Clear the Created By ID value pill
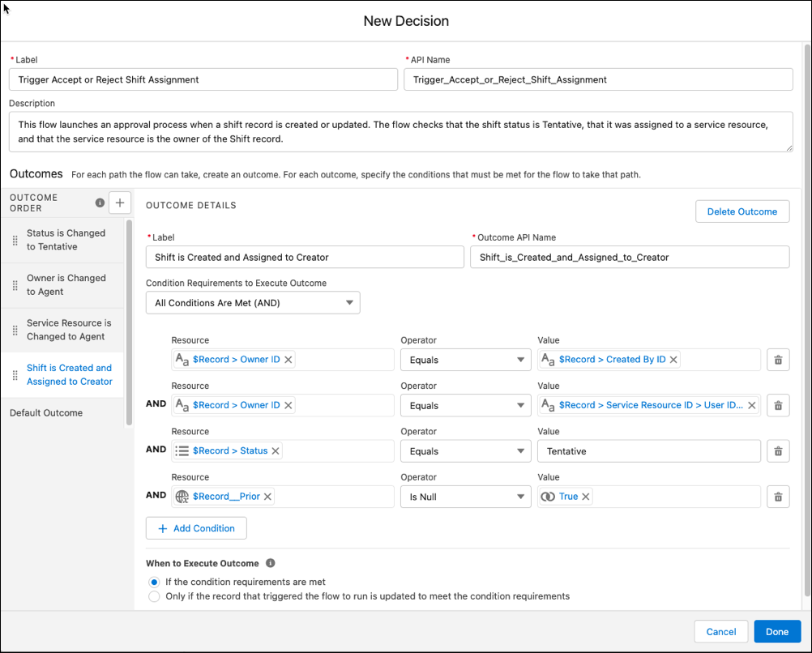812x653 pixels. click(x=673, y=360)
